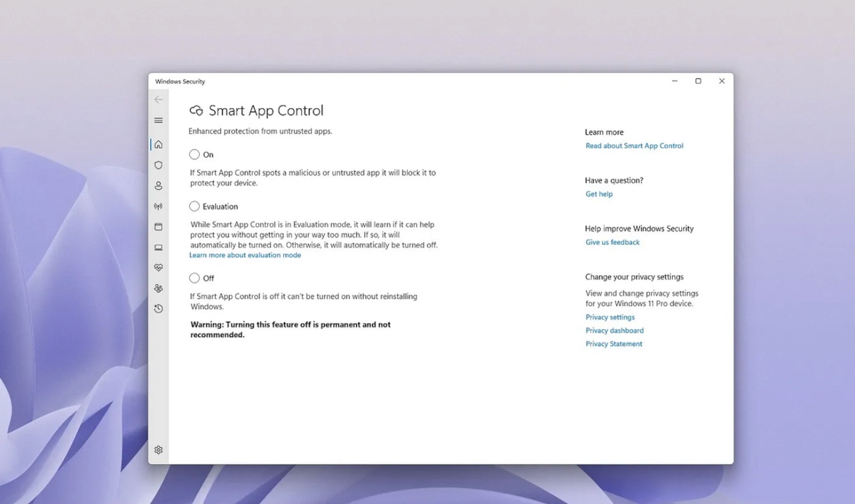Expand the navigation hamburger menu
Viewport: 855px width, 504px height.
(x=158, y=120)
